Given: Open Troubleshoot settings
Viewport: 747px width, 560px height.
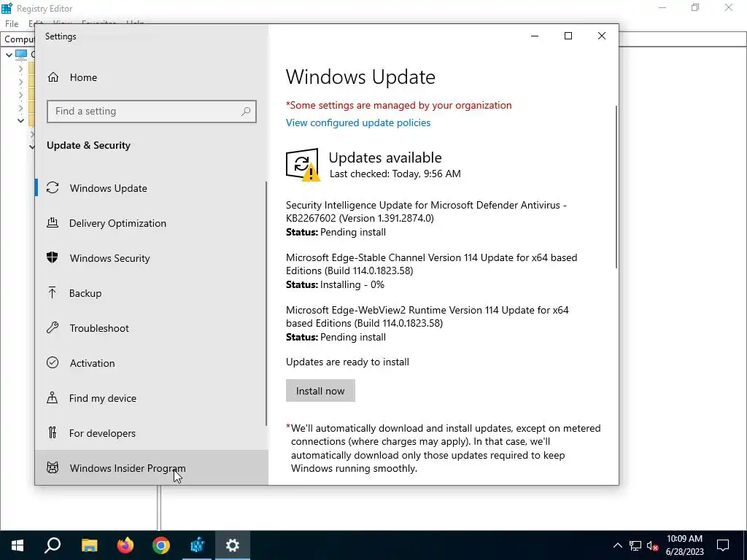Looking at the screenshot, I should click(x=152, y=328).
